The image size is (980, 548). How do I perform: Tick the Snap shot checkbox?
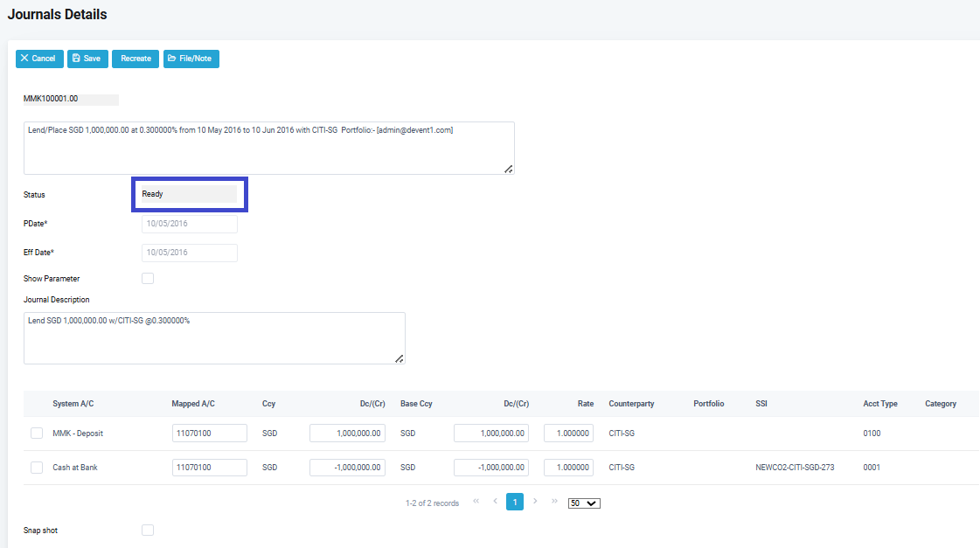click(x=148, y=531)
